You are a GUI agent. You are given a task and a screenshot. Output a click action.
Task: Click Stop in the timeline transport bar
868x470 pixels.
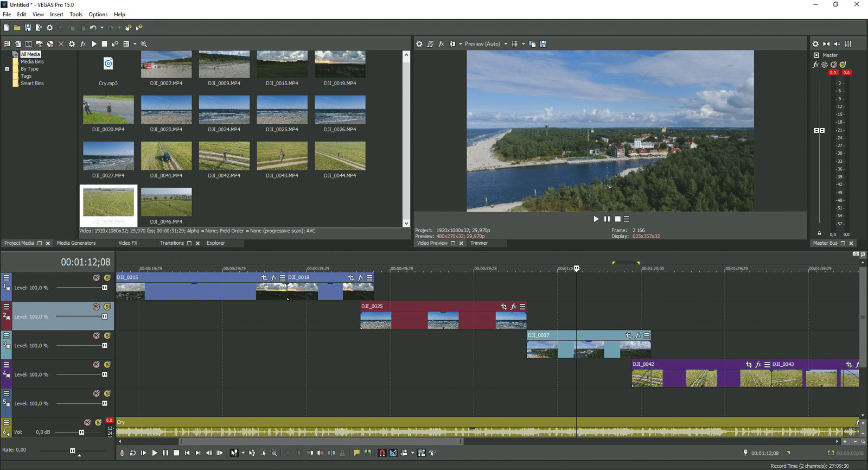176,453
